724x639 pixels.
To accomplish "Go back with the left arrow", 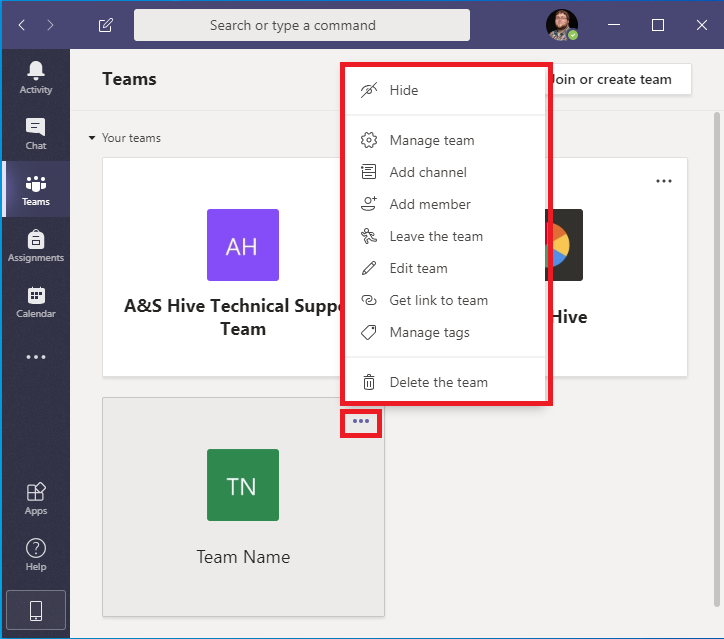I will [21, 25].
